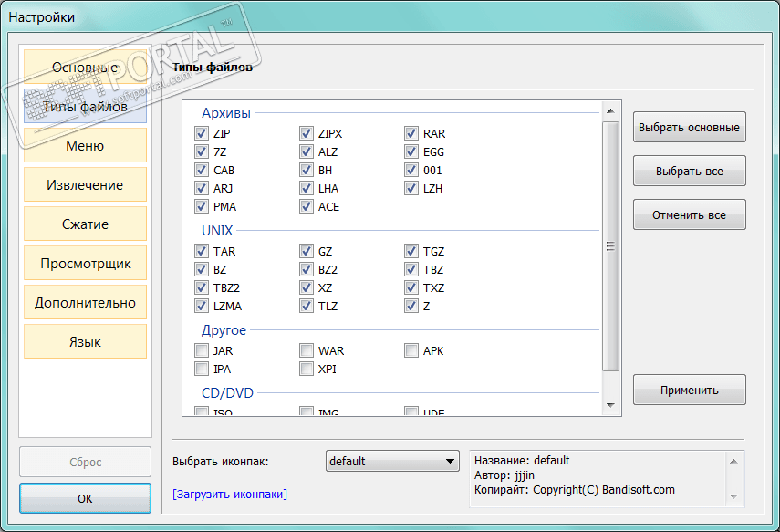780x532 pixels.
Task: Toggle the ACE checkbox
Action: [x=307, y=206]
